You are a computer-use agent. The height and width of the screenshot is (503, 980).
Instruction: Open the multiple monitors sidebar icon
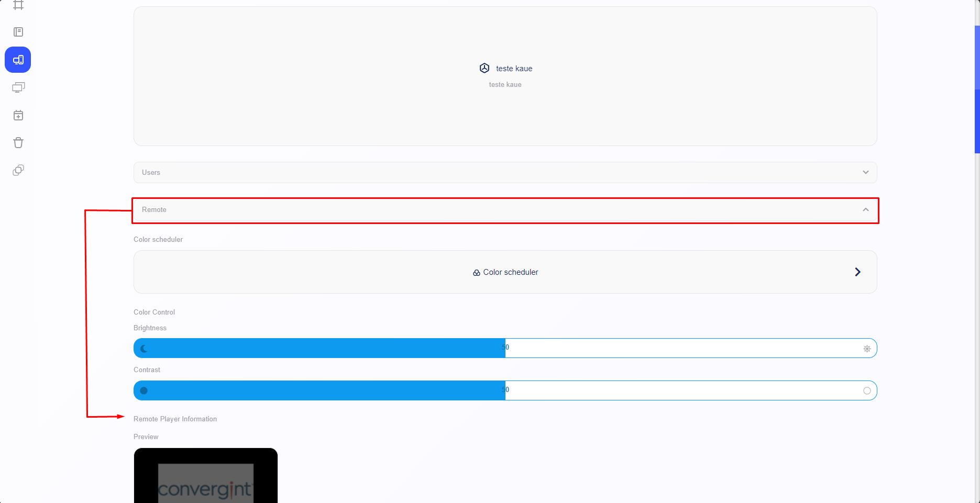(x=18, y=87)
